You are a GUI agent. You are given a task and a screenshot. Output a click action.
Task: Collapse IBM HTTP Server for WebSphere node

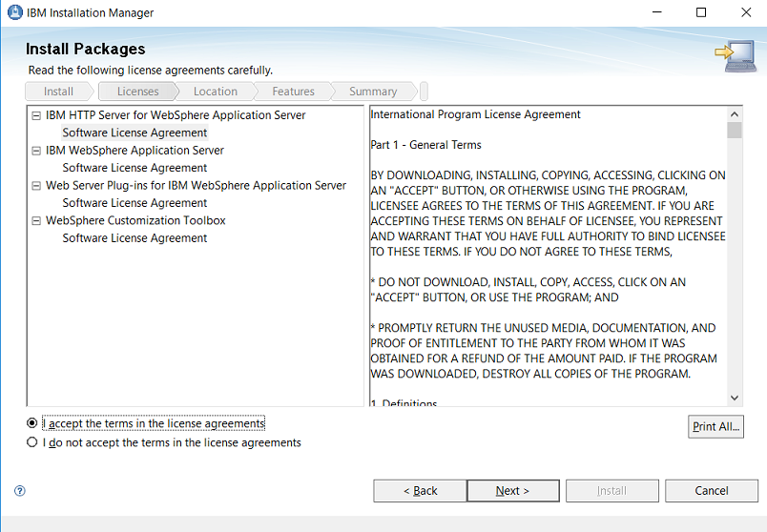click(x=36, y=116)
